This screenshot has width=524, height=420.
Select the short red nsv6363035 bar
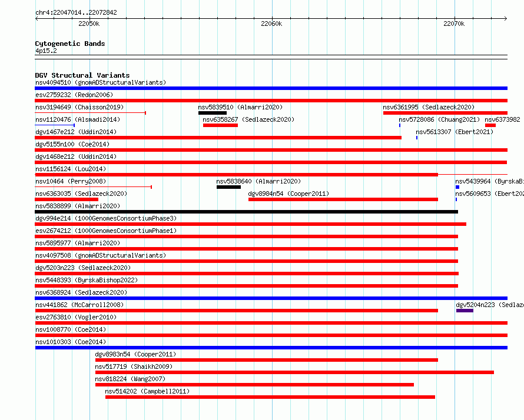(67, 199)
